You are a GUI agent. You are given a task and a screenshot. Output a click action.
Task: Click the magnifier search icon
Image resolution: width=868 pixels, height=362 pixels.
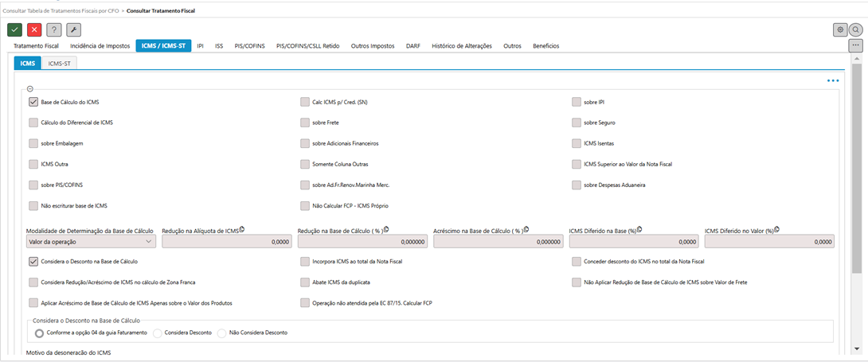click(x=856, y=29)
